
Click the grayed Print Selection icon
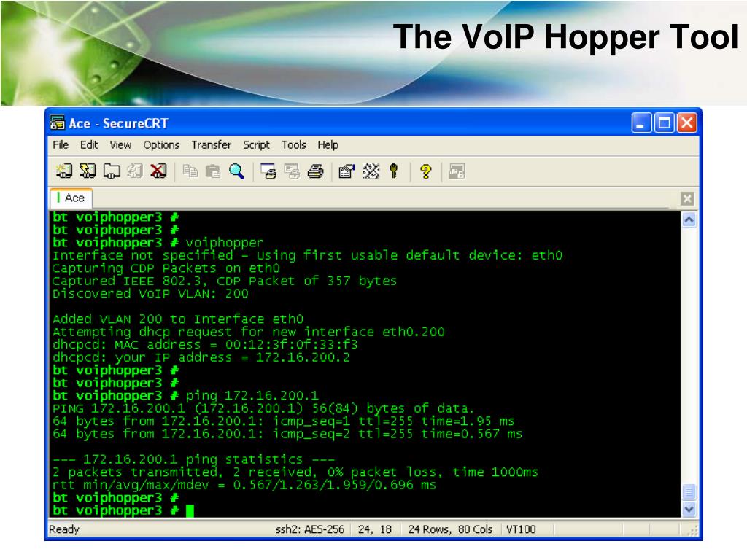292,171
